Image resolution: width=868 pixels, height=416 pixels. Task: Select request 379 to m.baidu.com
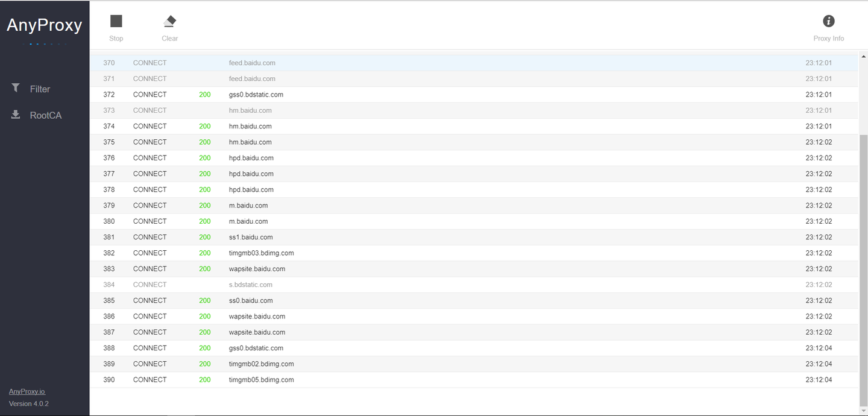248,206
